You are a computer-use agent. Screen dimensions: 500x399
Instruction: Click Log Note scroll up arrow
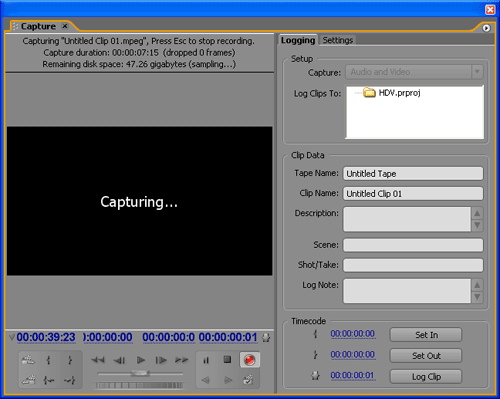pyautogui.click(x=477, y=285)
